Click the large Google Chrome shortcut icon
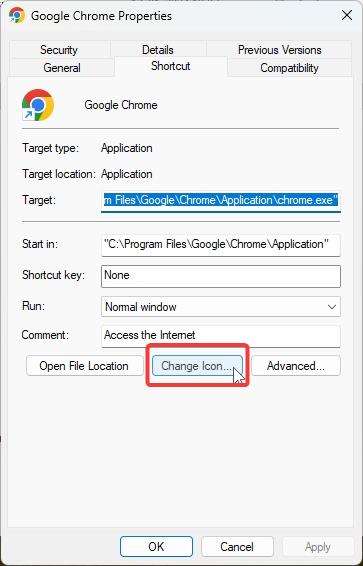 (38, 105)
